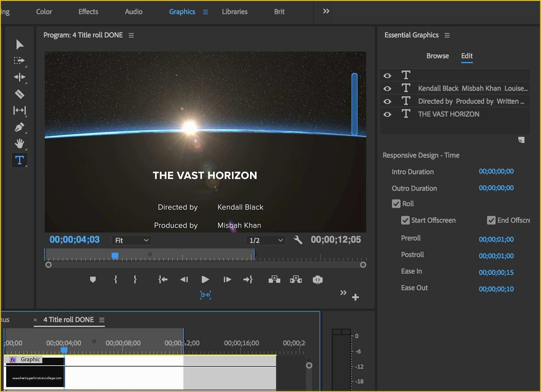The image size is (541, 392).
Task: Edit the Ease In timecode
Action: [x=496, y=272]
